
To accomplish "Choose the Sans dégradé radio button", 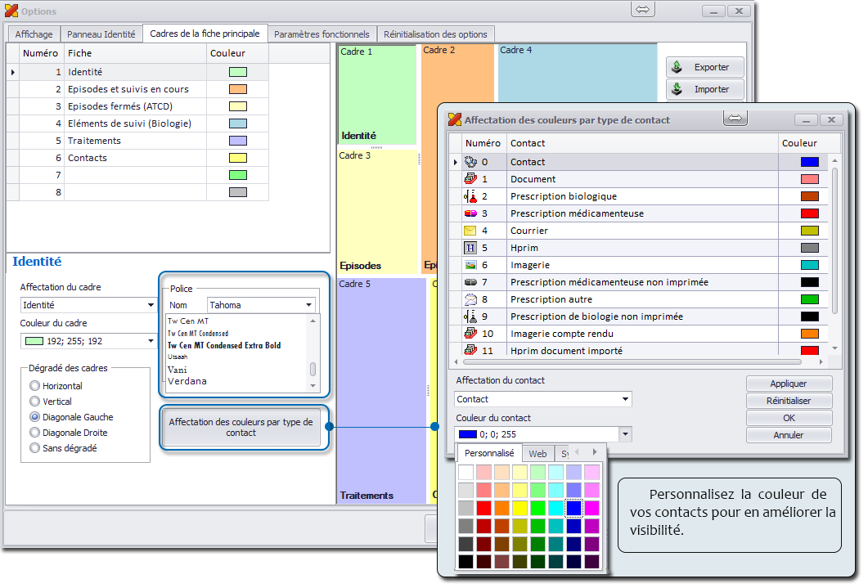I will [35, 448].
